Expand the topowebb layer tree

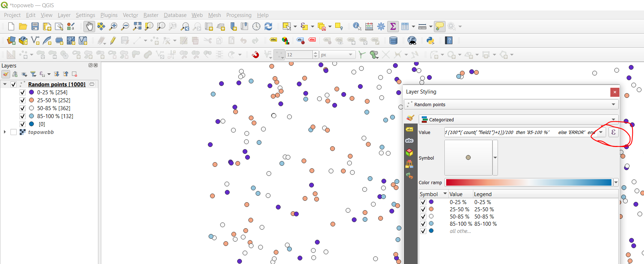(x=5, y=132)
